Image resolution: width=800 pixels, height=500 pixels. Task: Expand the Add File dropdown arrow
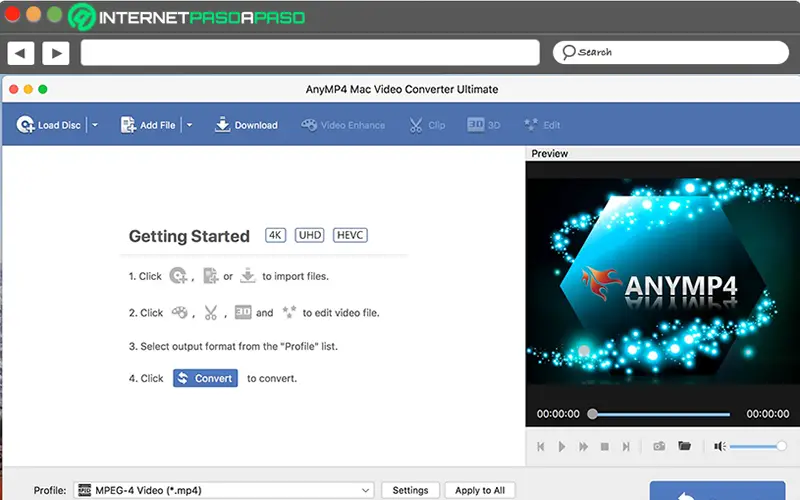pos(189,125)
